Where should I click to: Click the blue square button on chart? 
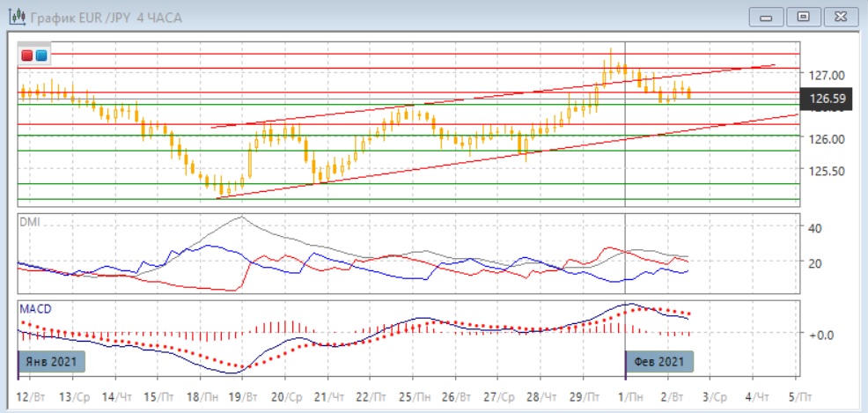[41, 55]
